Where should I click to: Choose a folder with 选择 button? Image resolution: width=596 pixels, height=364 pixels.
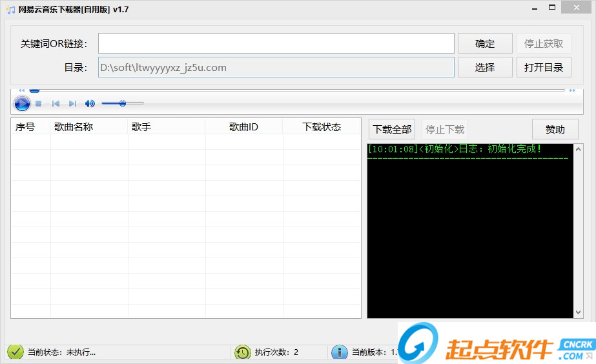point(485,67)
